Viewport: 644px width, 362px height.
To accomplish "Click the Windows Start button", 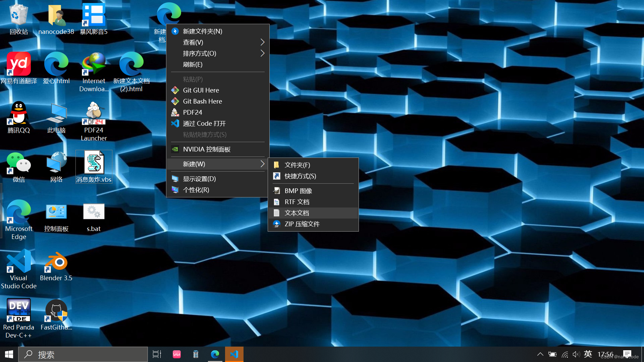I will point(9,354).
